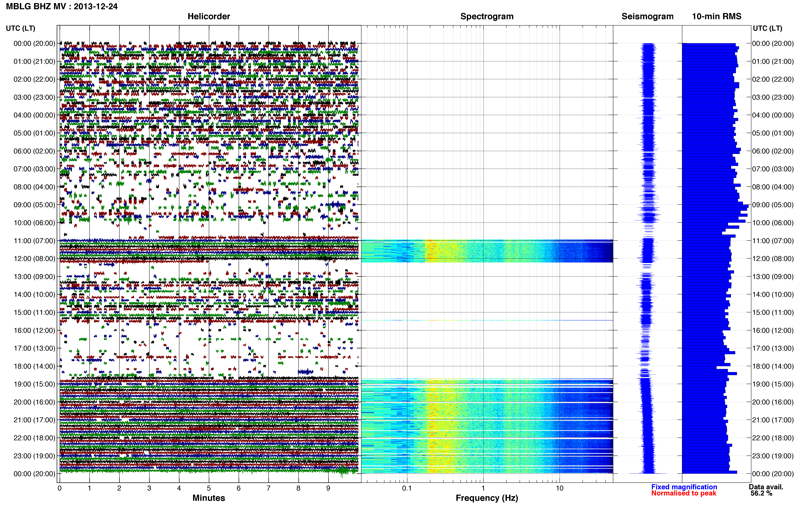
Task: Click the left '19:00 (15:00)' time label
Action: 34,384
